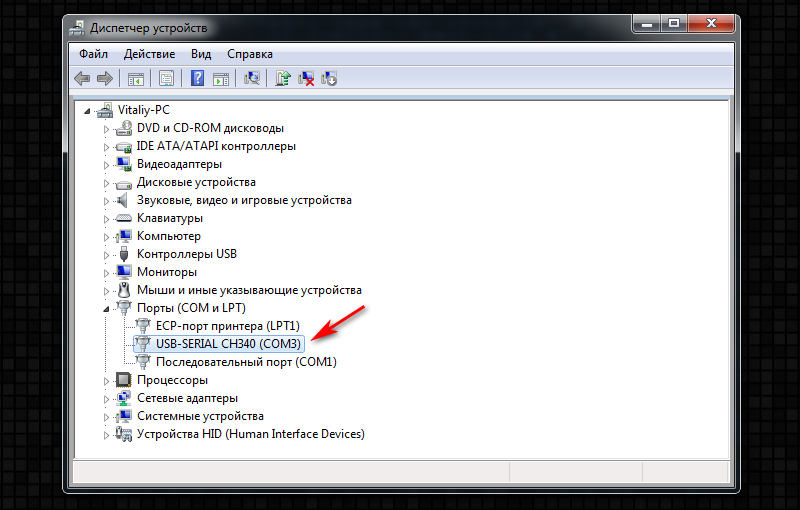The height and width of the screenshot is (510, 800).
Task: Expand the Видеоадаптеры node
Action: click(x=106, y=165)
